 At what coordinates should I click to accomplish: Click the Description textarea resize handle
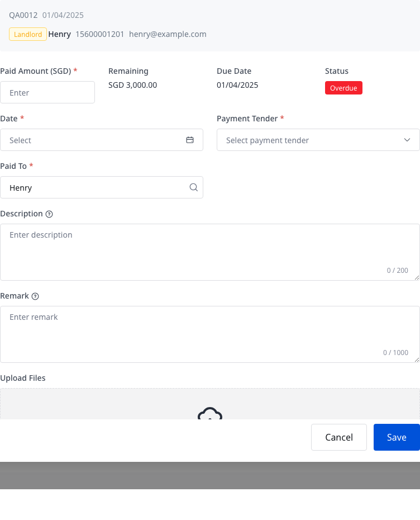coord(417,277)
